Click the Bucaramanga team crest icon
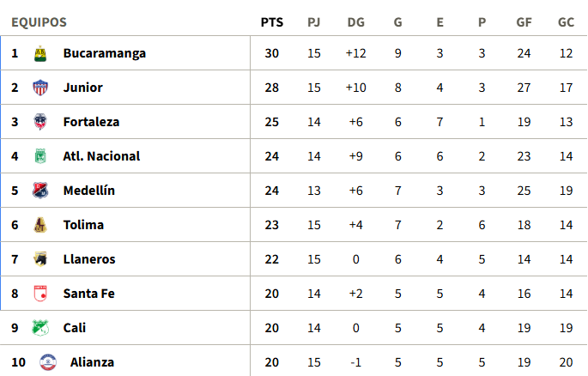The width and height of the screenshot is (588, 376). pos(39,53)
